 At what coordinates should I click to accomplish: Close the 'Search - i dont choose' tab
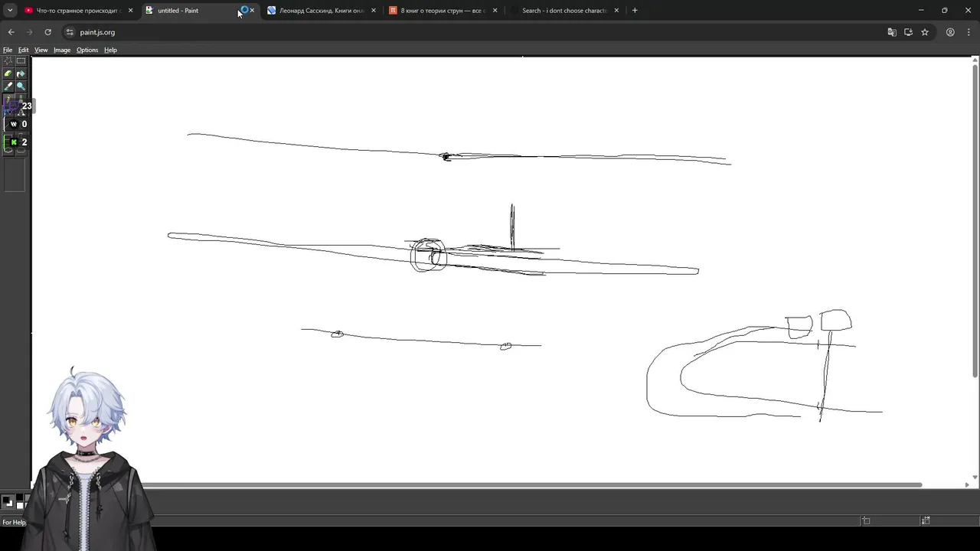point(616,11)
